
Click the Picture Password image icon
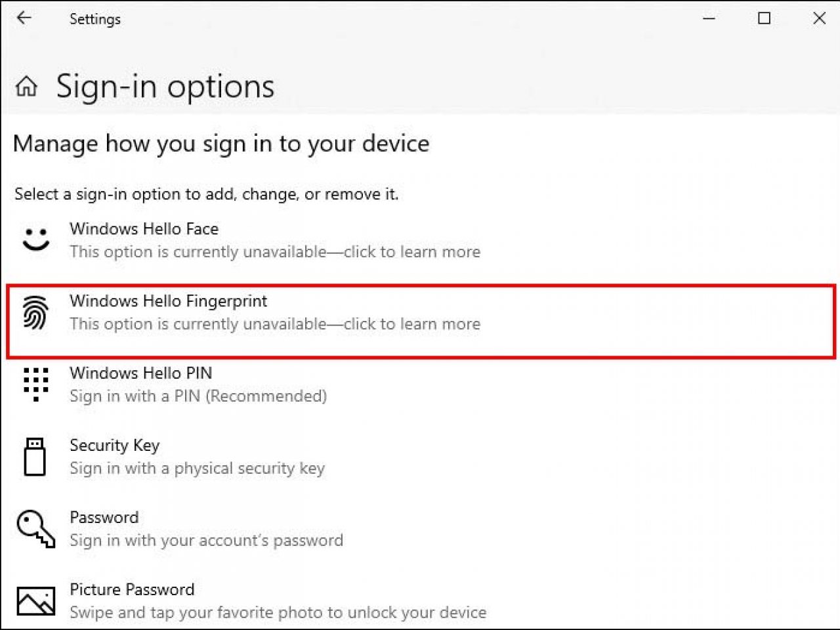pyautogui.click(x=35, y=600)
